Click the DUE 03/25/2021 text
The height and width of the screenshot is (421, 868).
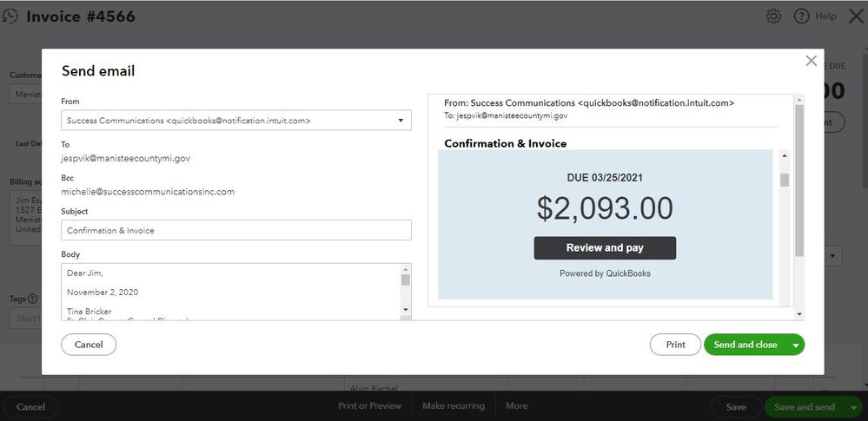[x=605, y=178]
